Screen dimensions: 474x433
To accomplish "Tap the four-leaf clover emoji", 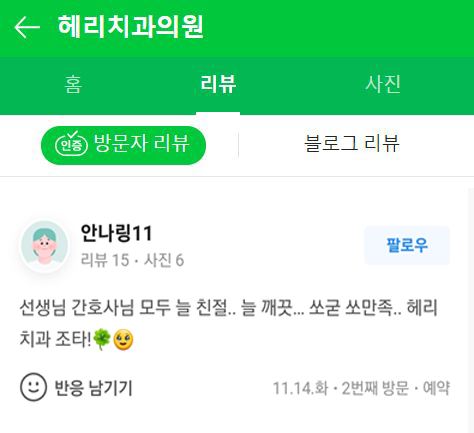I will coord(102,339).
